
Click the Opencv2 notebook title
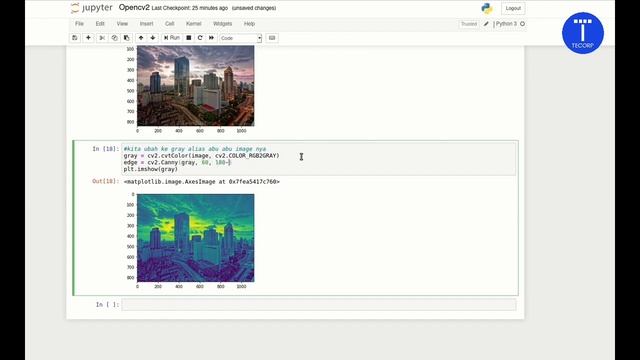(x=134, y=7)
